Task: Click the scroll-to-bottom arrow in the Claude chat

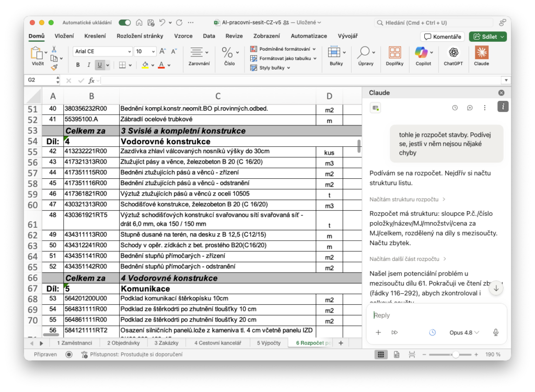Action: (x=496, y=288)
